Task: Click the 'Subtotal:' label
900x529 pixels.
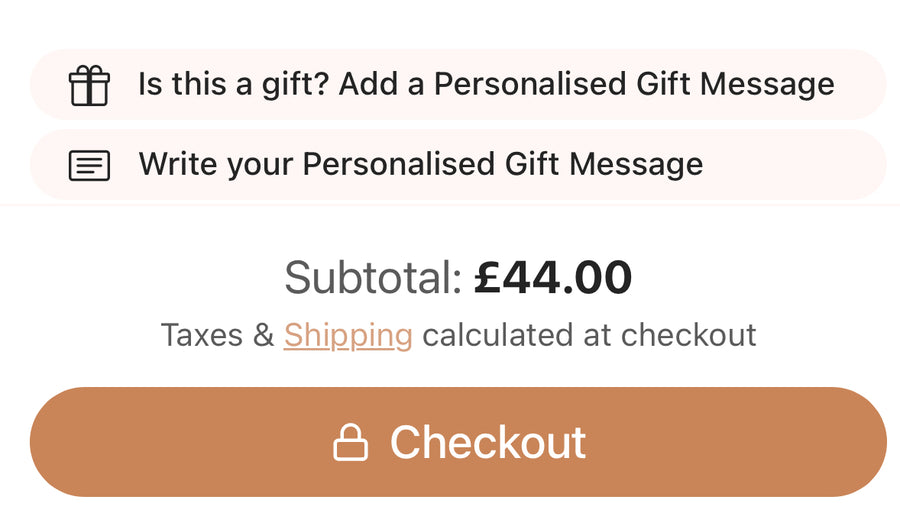Action: pyautogui.click(x=373, y=278)
